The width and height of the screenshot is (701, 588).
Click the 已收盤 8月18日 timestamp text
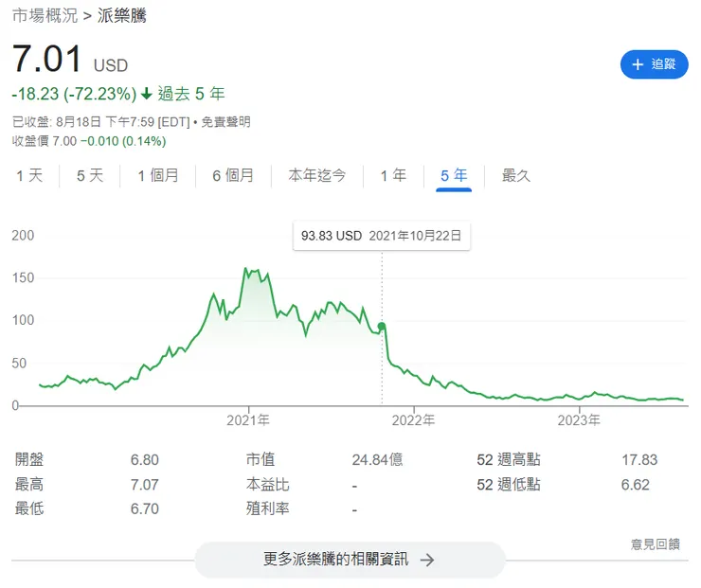[101, 122]
